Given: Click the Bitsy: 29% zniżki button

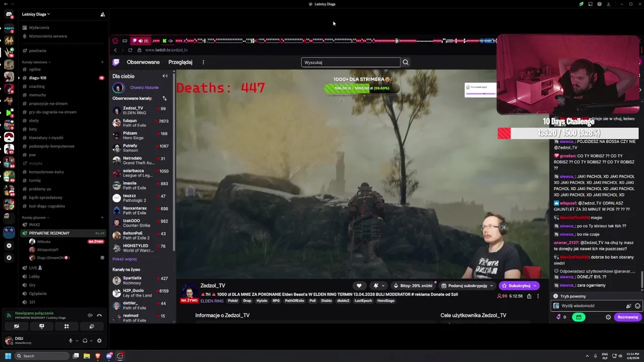Looking at the screenshot, I should point(413,286).
